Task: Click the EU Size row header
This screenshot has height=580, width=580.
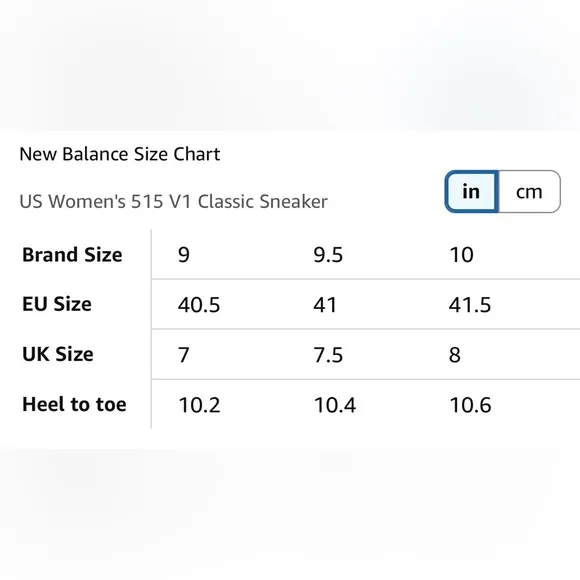Action: click(x=57, y=304)
